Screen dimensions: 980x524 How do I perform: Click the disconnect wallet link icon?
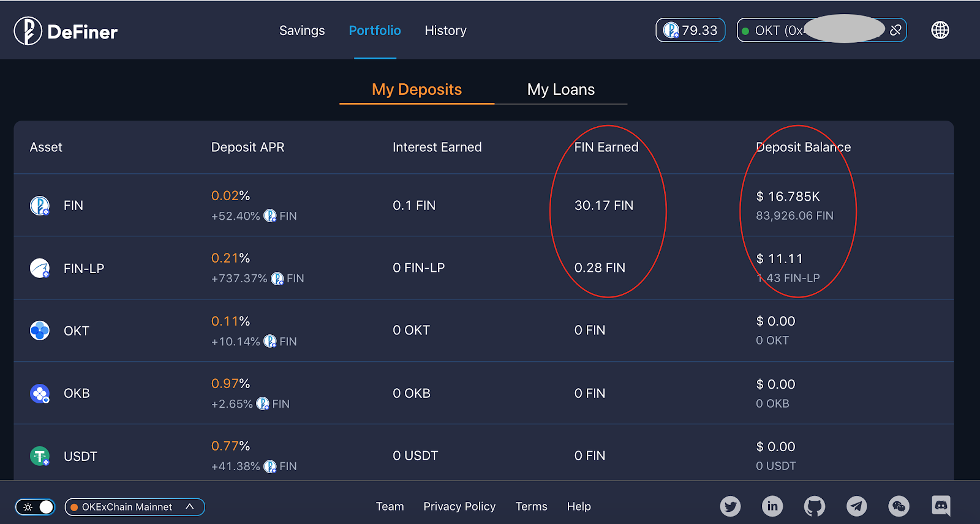[895, 30]
